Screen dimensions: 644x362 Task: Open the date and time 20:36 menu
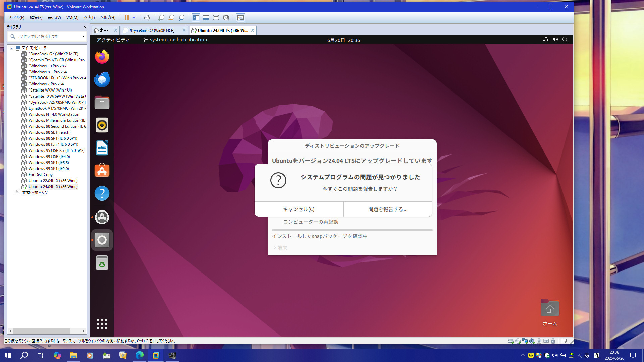click(x=343, y=40)
